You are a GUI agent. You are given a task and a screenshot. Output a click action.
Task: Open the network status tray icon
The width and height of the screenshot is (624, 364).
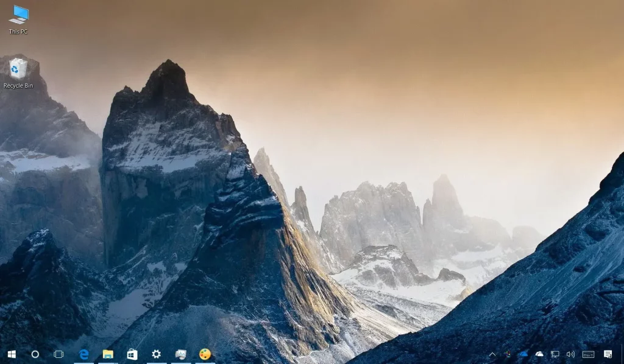point(555,354)
